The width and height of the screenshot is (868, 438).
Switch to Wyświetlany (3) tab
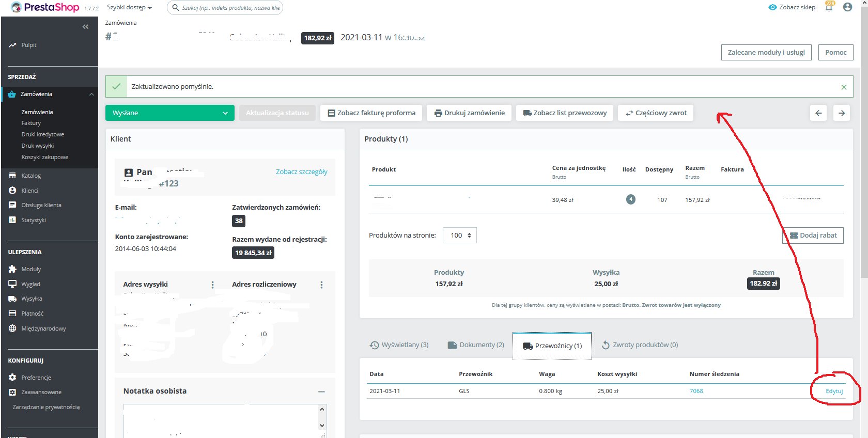(399, 345)
